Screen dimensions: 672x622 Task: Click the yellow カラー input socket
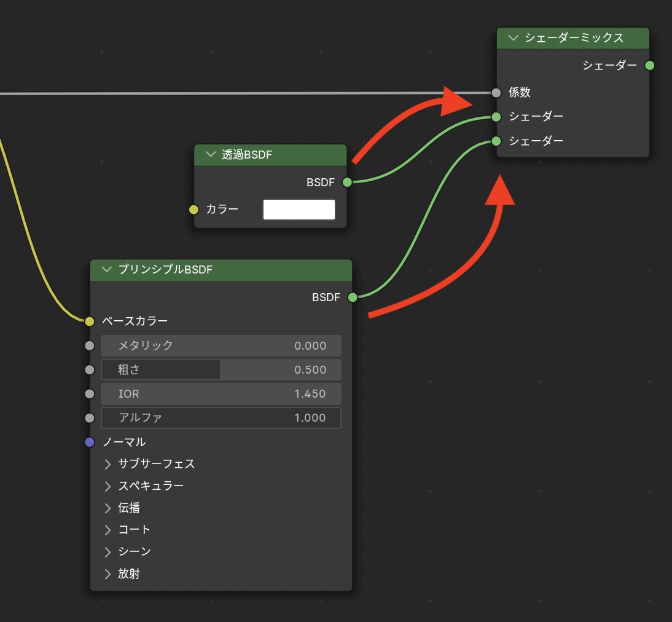click(194, 210)
